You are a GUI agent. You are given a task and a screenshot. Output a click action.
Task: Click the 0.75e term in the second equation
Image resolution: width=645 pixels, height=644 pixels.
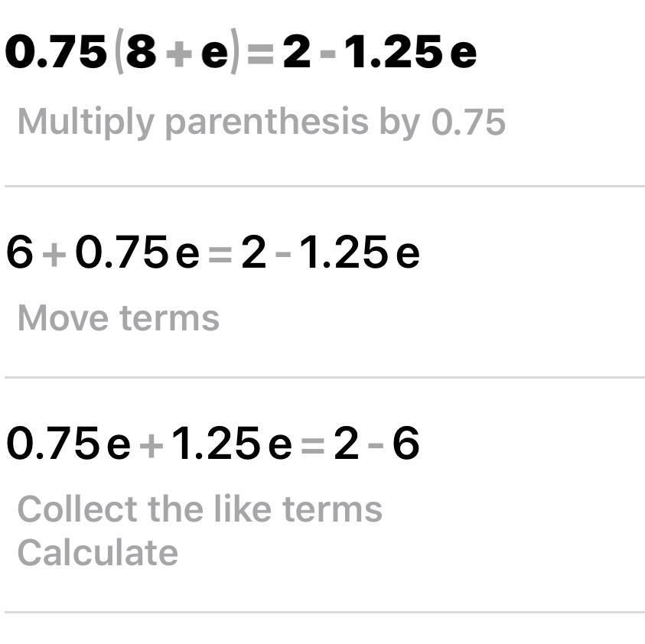[137, 252]
